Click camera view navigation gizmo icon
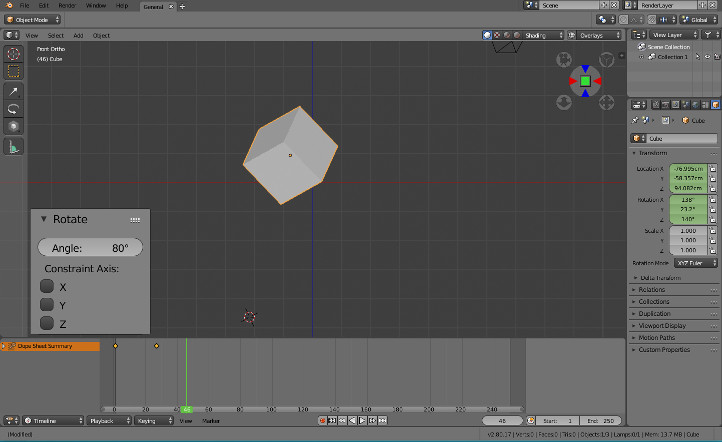 click(564, 59)
